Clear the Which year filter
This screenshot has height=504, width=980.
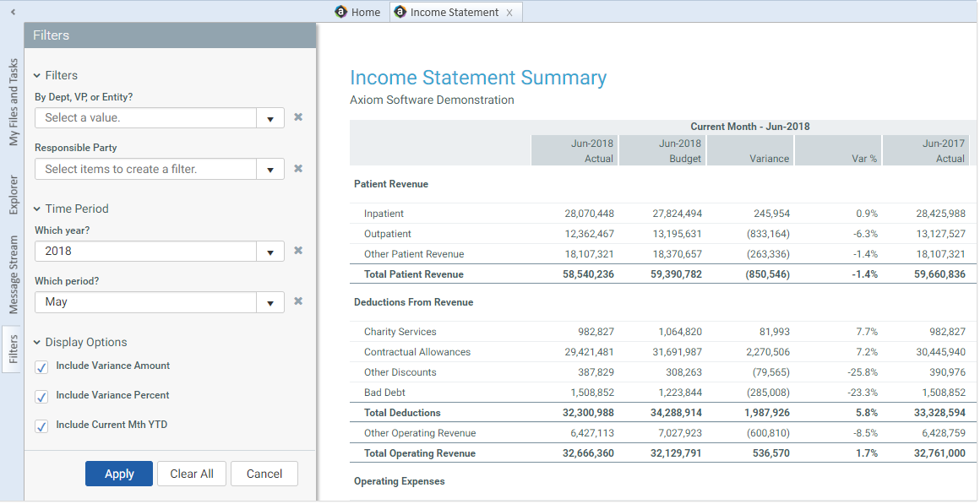click(299, 251)
